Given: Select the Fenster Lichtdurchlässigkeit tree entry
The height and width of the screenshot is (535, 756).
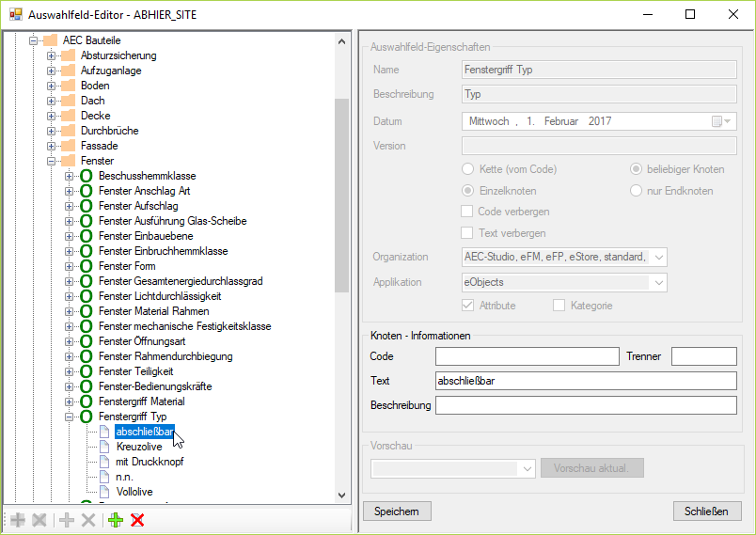Looking at the screenshot, I should [160, 296].
